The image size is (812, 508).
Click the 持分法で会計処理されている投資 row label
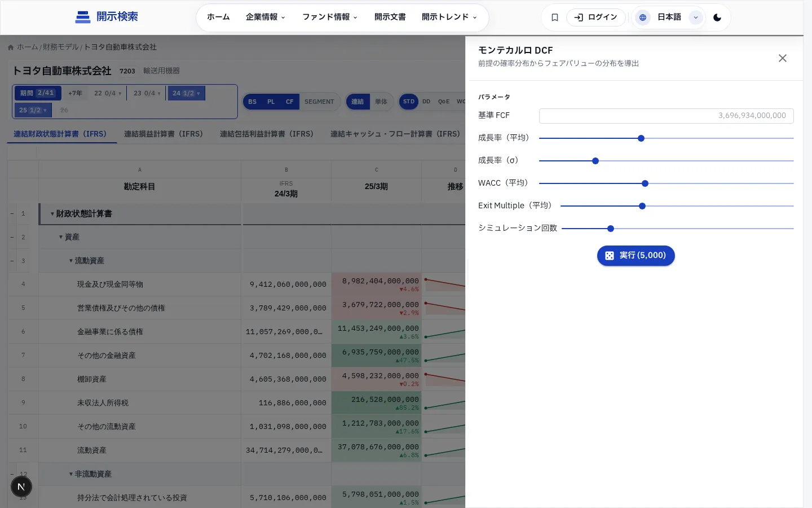click(132, 498)
